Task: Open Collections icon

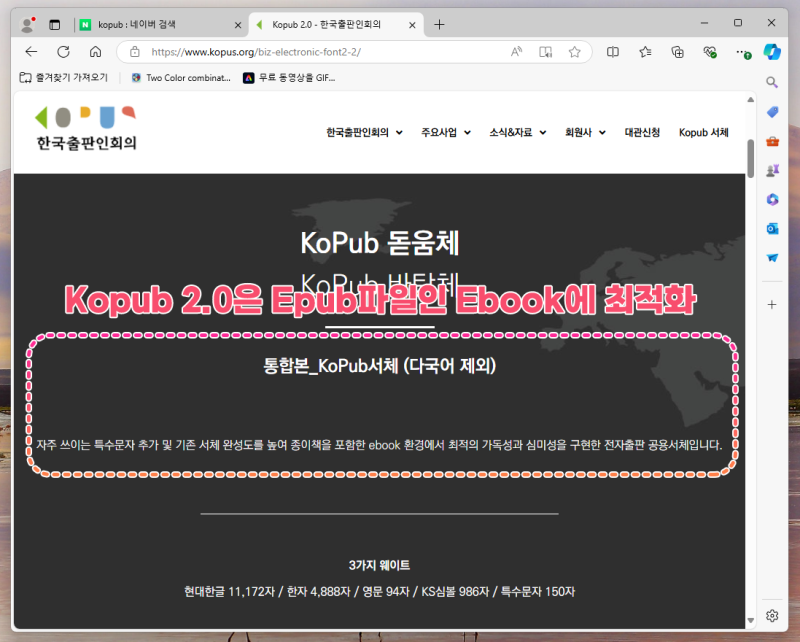Action: pos(678,52)
